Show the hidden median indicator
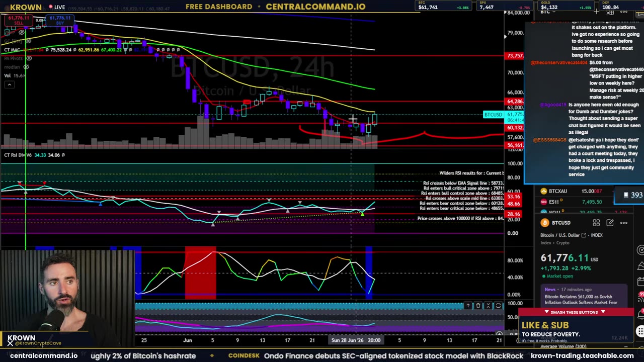This screenshot has height=362, width=644. tap(26, 67)
